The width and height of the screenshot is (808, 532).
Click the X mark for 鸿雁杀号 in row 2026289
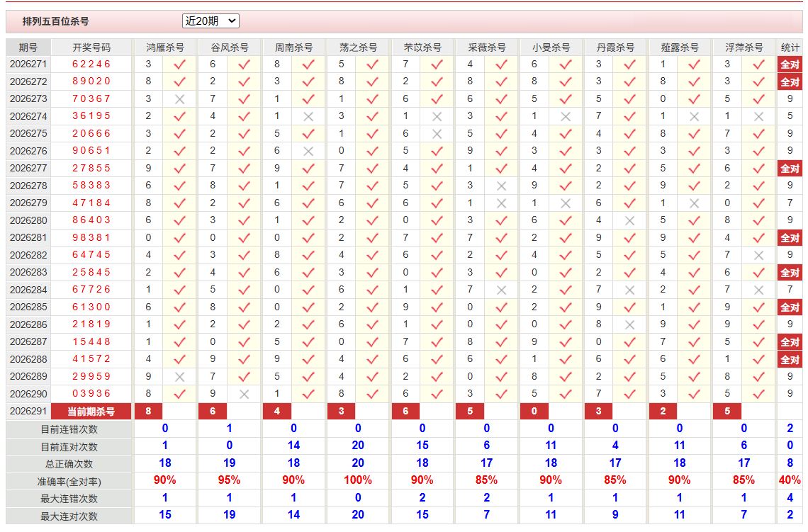179,377
